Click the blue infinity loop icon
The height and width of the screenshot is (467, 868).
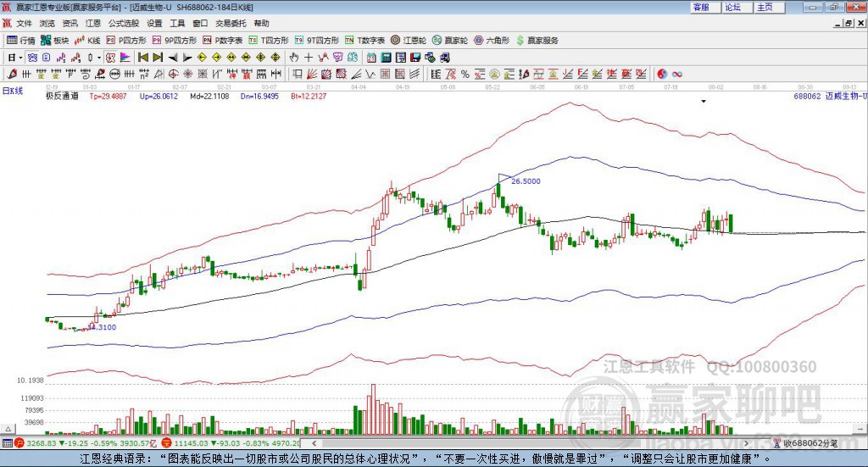[676, 74]
